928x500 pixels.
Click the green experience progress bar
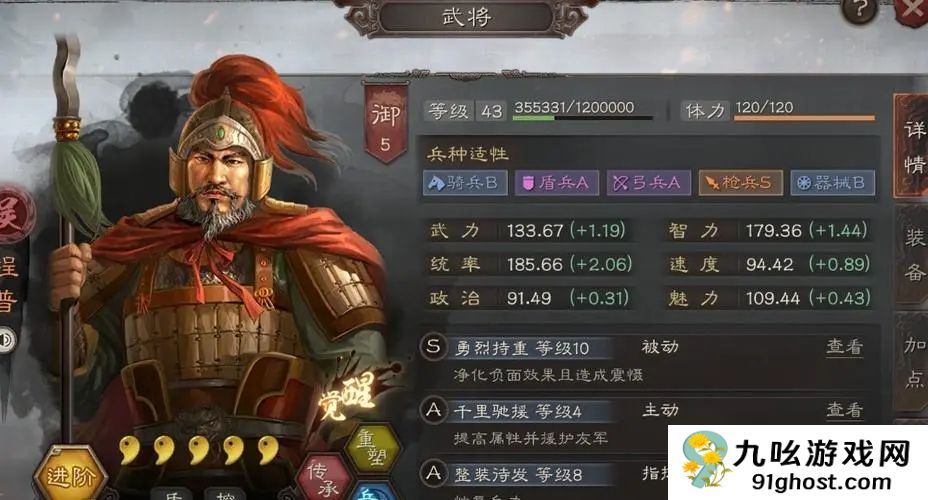point(582,118)
